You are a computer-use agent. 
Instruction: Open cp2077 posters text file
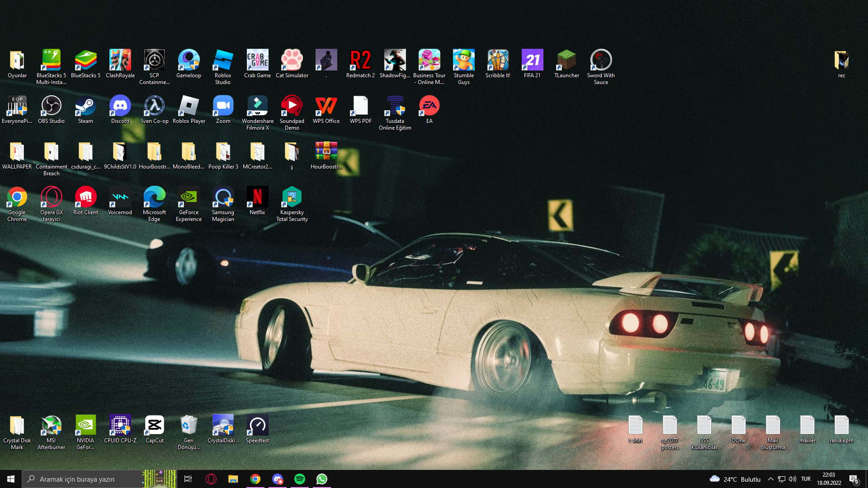(670, 432)
